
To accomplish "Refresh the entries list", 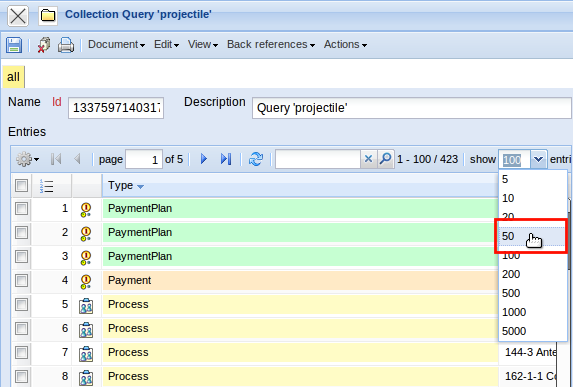I will [x=256, y=159].
